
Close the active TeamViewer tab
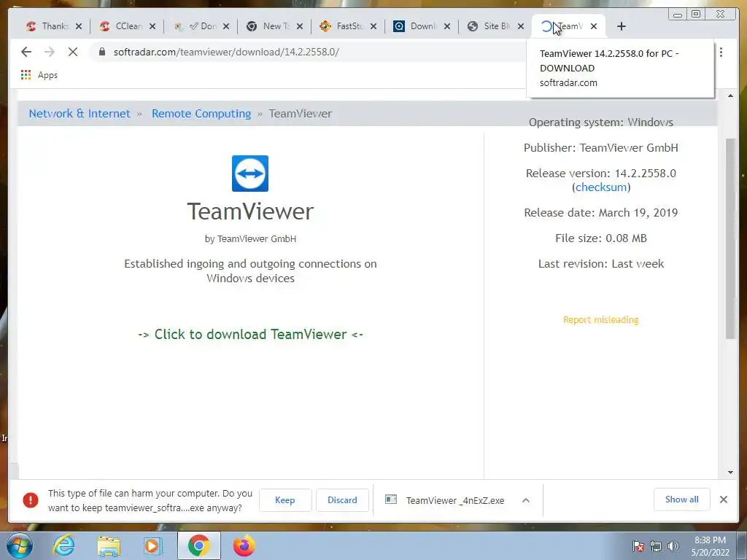click(594, 26)
